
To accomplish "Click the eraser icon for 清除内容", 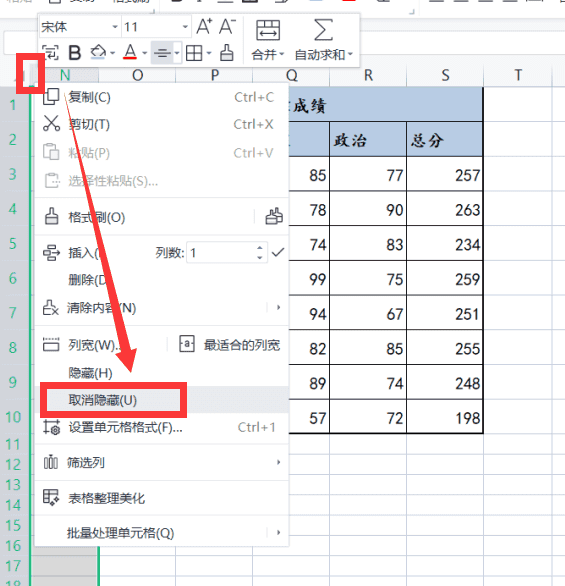I will click(50, 308).
